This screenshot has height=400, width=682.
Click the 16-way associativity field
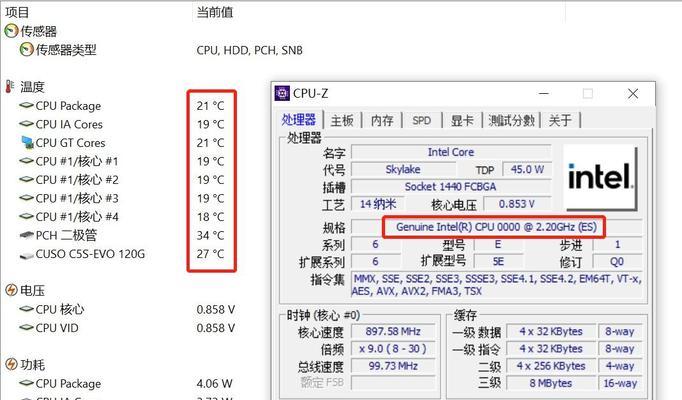[620, 383]
